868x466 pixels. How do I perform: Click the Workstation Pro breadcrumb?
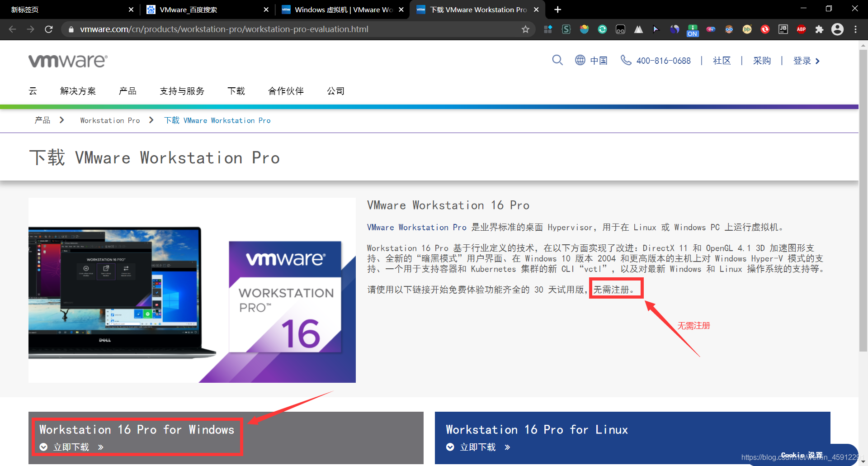click(x=110, y=120)
